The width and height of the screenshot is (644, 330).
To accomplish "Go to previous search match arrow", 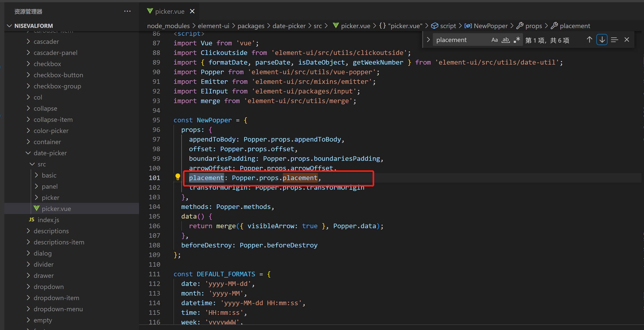I will (590, 40).
